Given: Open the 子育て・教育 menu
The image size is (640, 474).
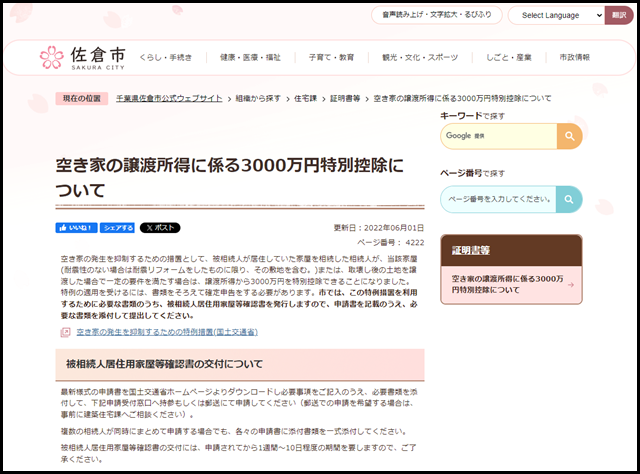Looking at the screenshot, I should pyautogui.click(x=331, y=58).
